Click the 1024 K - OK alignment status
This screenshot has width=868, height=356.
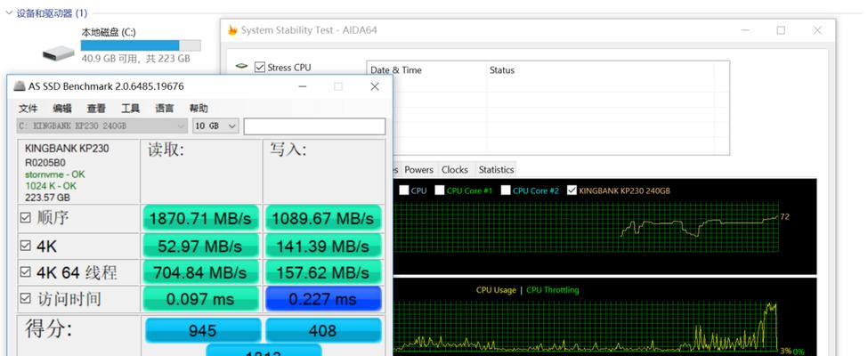point(51,186)
